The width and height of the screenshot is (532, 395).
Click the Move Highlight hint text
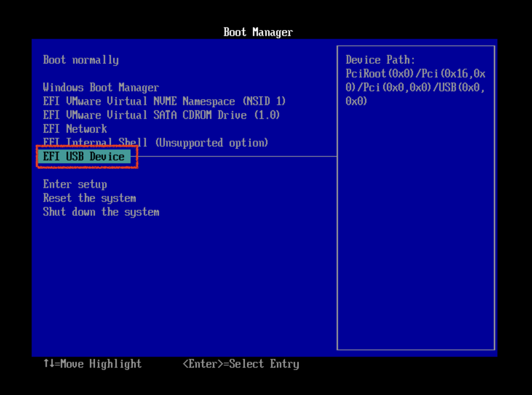[x=92, y=364]
